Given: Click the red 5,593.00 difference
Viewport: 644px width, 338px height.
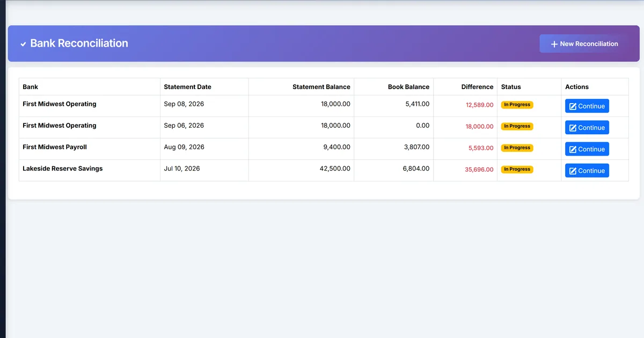Looking at the screenshot, I should tap(481, 148).
